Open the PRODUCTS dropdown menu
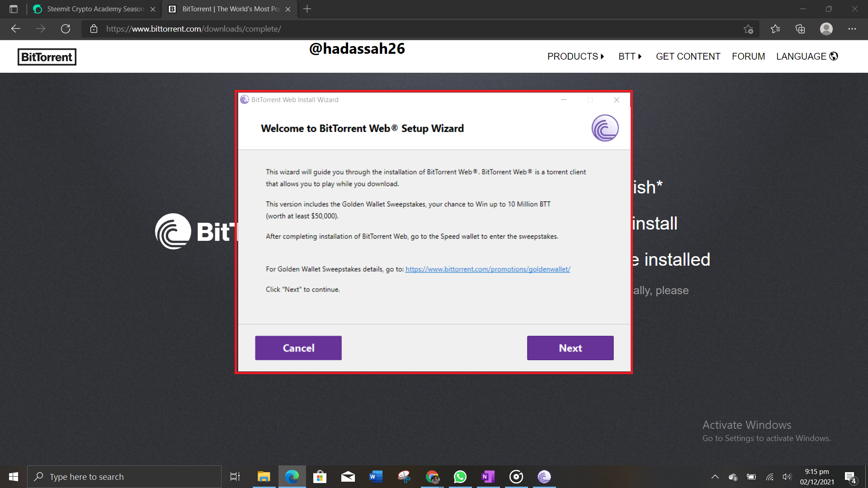The image size is (868, 488). point(576,56)
